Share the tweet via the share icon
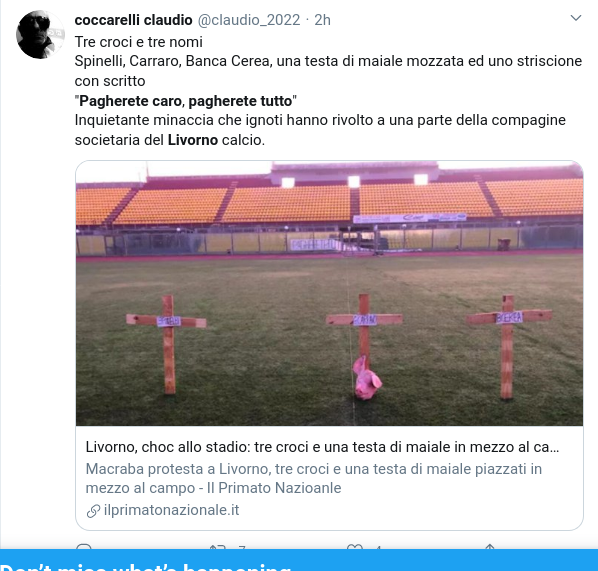This screenshot has height=571, width=598. point(490,547)
